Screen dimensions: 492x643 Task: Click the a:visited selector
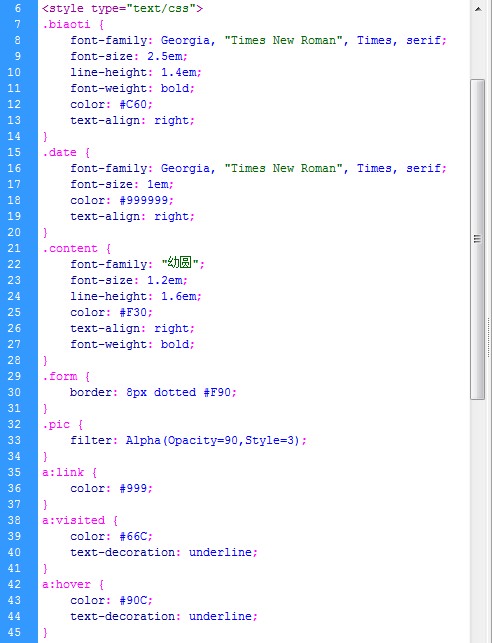point(73,520)
